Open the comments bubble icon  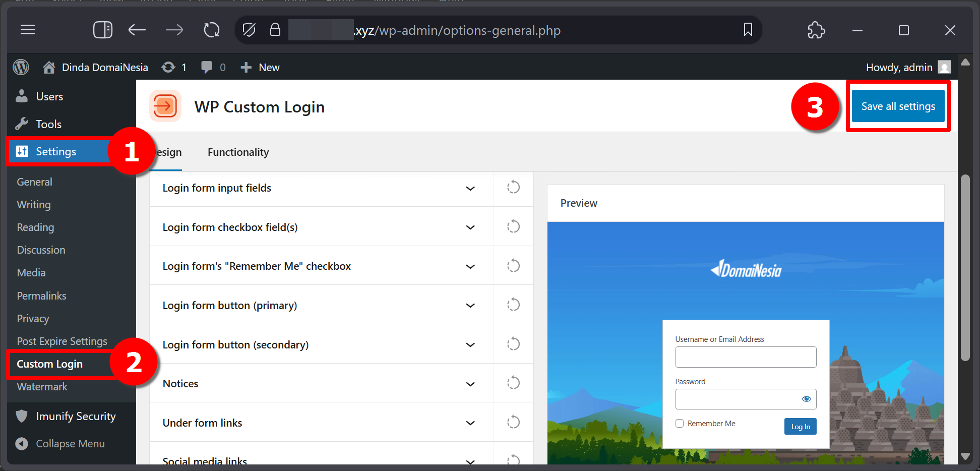click(213, 67)
